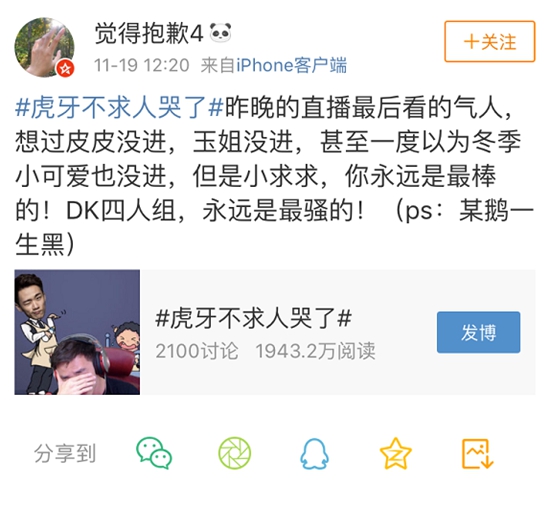Follow user with +关注 button
Image resolution: width=550 pixels, height=506 pixels.
coord(490,42)
